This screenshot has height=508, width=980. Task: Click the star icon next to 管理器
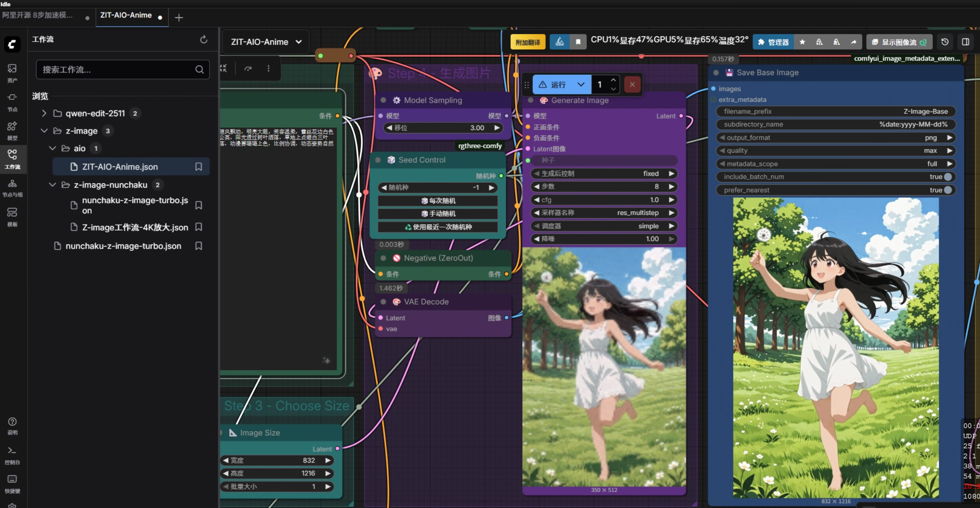(x=802, y=42)
